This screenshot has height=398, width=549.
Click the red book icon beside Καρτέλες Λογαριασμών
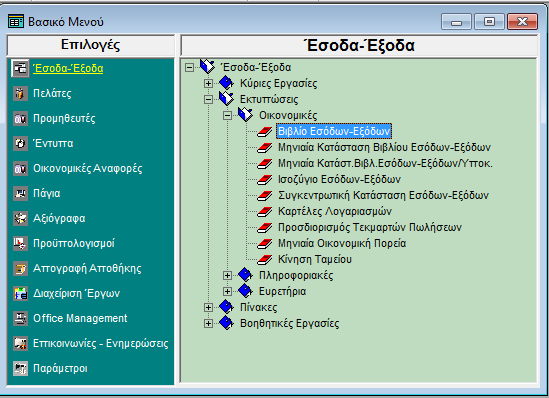(x=265, y=211)
